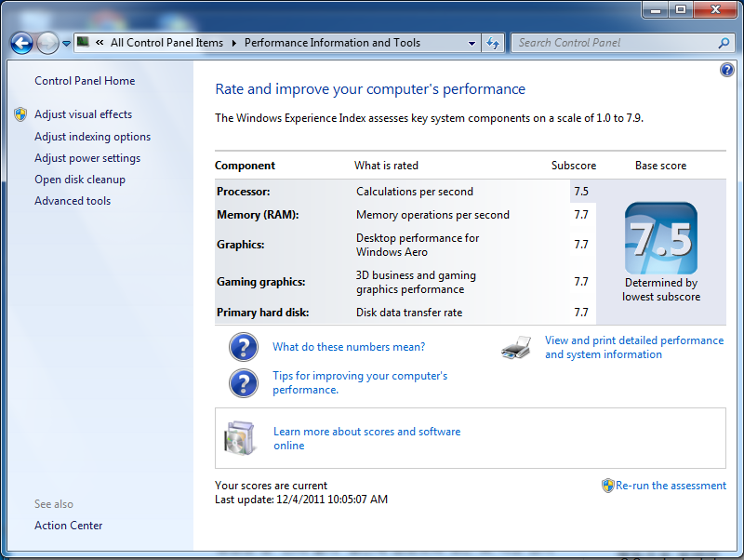This screenshot has width=744, height=560.
Task: Click question icon beside Tips for improving
Action: point(244,383)
